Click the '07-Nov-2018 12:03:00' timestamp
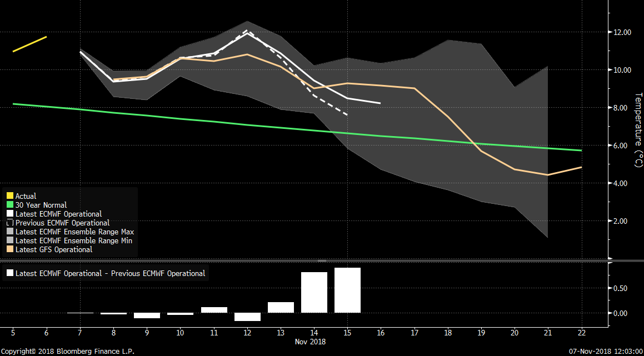Viewport: 644px width, 356px height. coord(605,352)
